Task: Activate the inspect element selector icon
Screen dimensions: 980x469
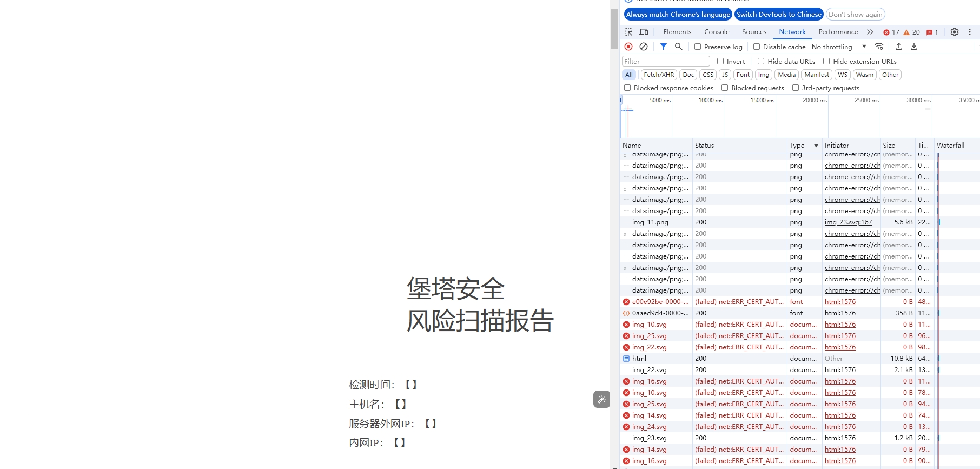Action: [628, 32]
